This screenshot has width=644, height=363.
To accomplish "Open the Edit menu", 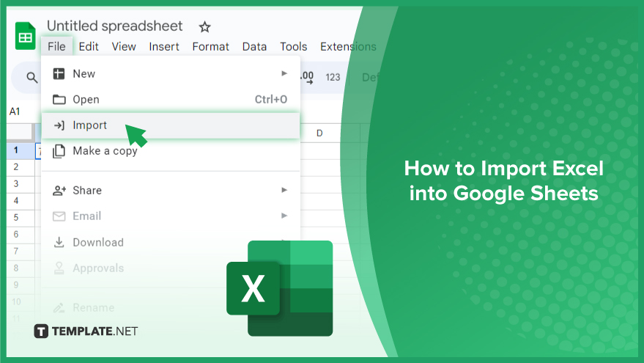I will (89, 46).
